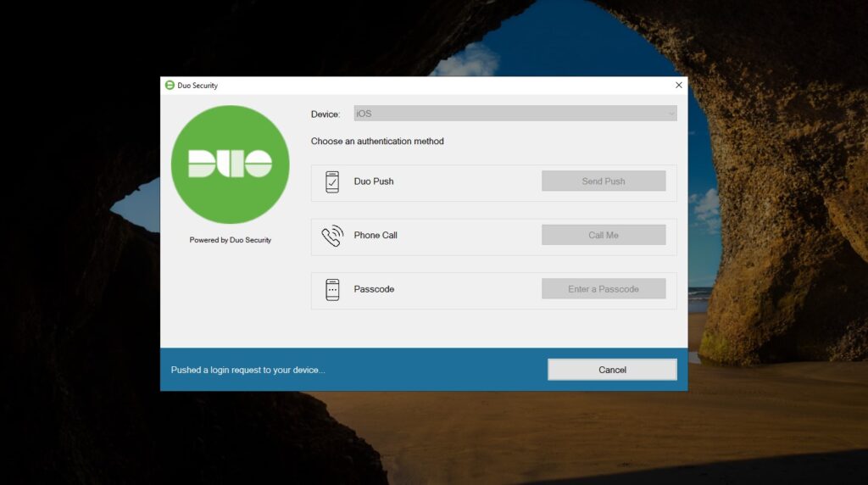Click the 'Duo Push' label
Screen dimensions: 868x485
tap(374, 181)
